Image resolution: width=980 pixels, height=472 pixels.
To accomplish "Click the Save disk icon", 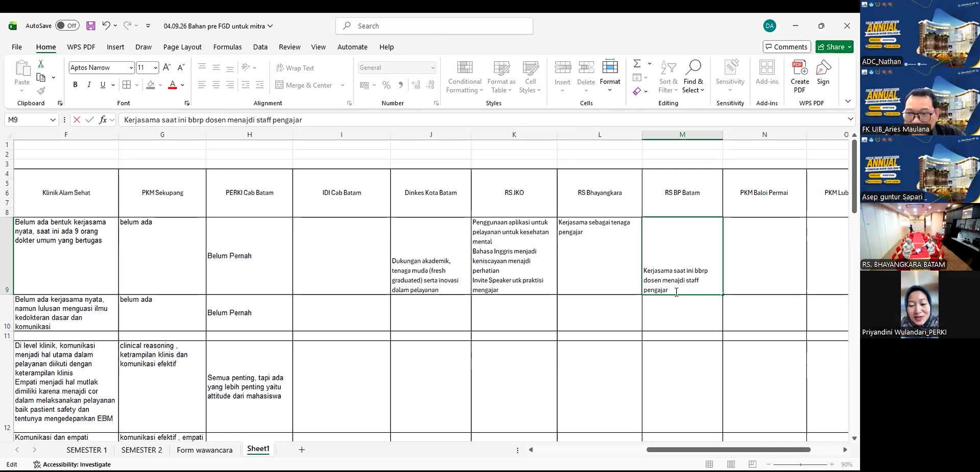I will point(91,26).
